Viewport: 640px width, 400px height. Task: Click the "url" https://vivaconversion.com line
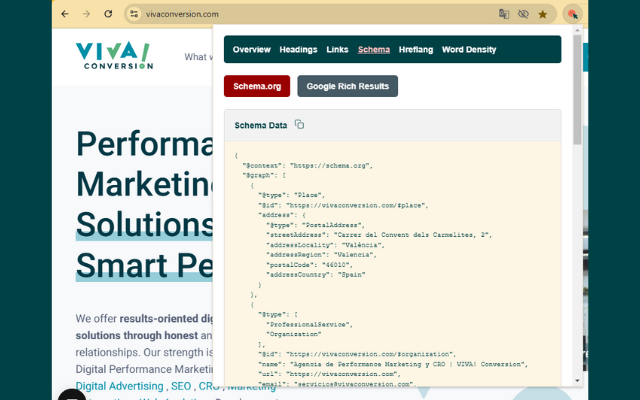pos(329,374)
